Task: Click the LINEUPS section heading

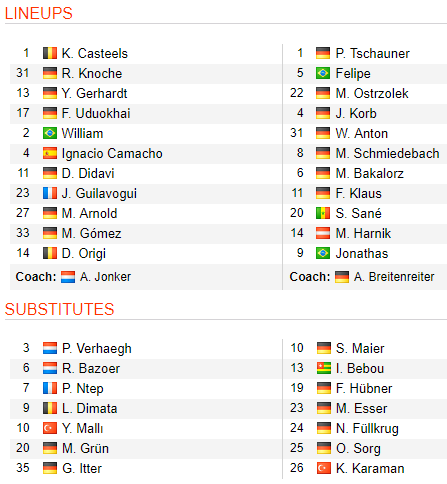Action: tap(39, 13)
